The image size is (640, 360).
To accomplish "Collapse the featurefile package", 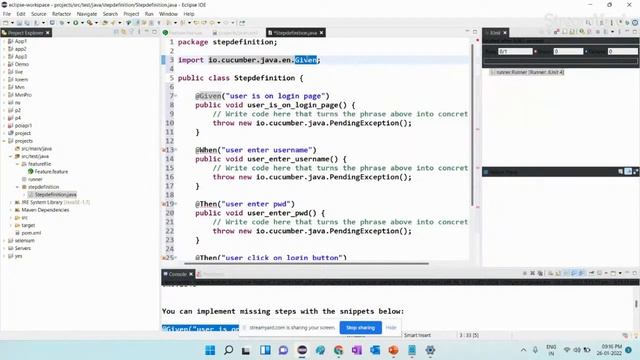I will point(18,164).
